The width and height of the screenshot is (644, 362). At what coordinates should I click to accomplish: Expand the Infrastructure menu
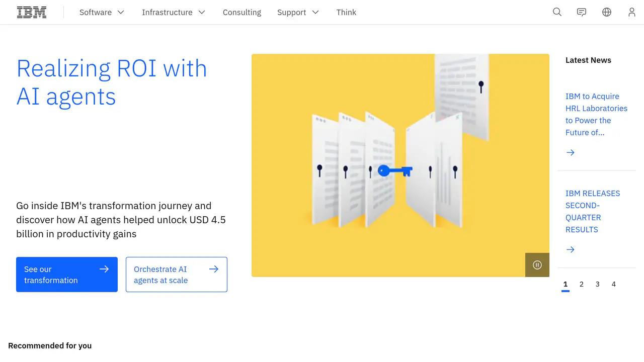tap(174, 12)
